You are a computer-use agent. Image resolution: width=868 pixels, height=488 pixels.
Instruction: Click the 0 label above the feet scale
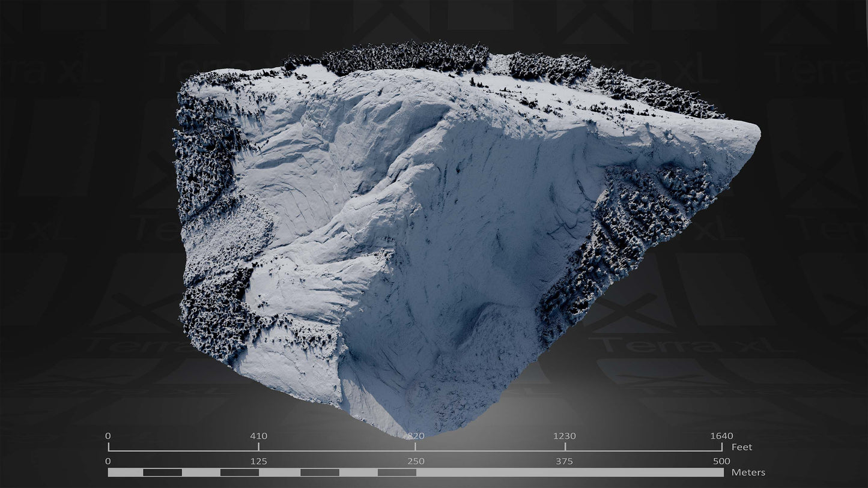[x=108, y=436]
